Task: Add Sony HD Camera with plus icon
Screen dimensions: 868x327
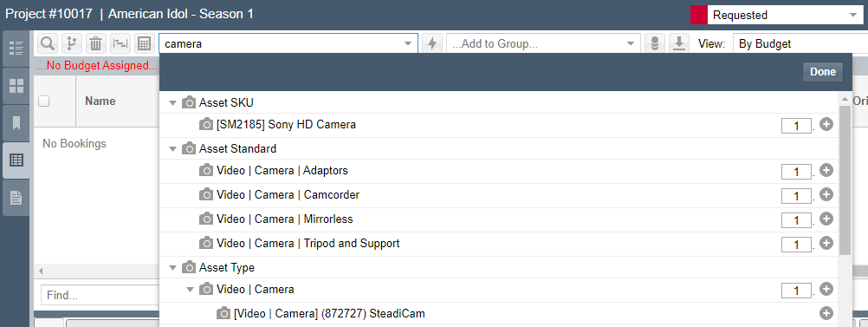Action: click(826, 125)
